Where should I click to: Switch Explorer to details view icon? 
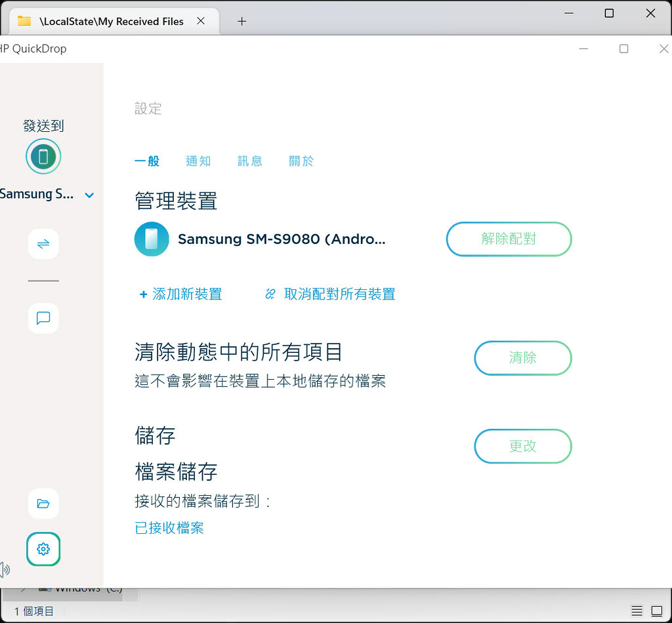coord(637,611)
